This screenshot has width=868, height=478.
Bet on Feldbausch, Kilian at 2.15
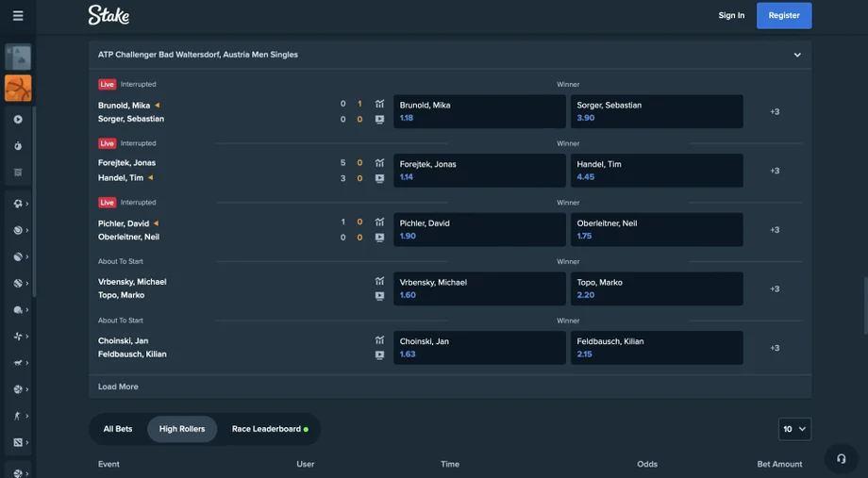coord(657,348)
